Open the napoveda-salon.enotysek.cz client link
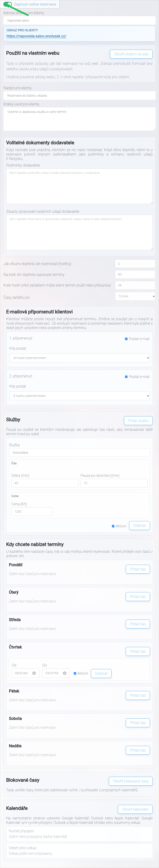The height and width of the screenshot is (868, 159). point(37,36)
